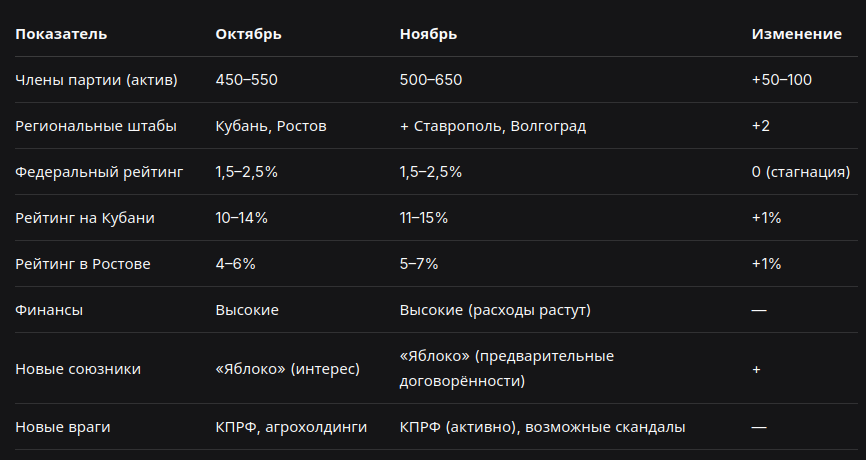Screen dimensions: 866x460
Task: Click the Изменение column header
Action: (796, 34)
